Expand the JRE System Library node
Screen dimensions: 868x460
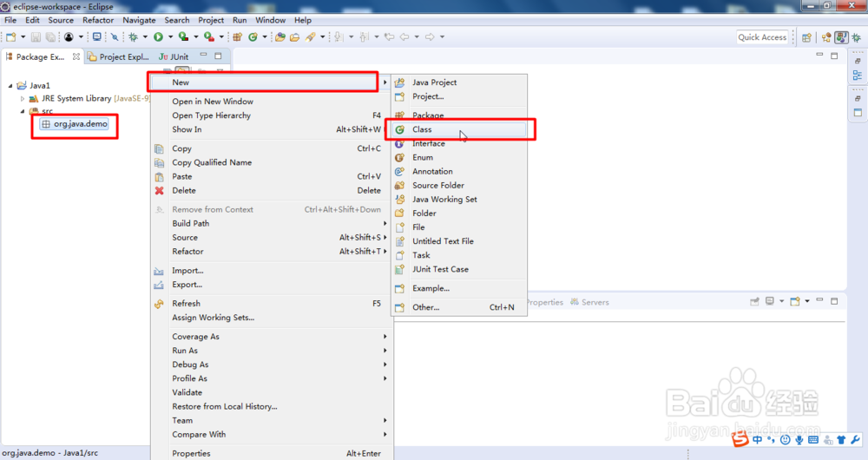(x=23, y=99)
